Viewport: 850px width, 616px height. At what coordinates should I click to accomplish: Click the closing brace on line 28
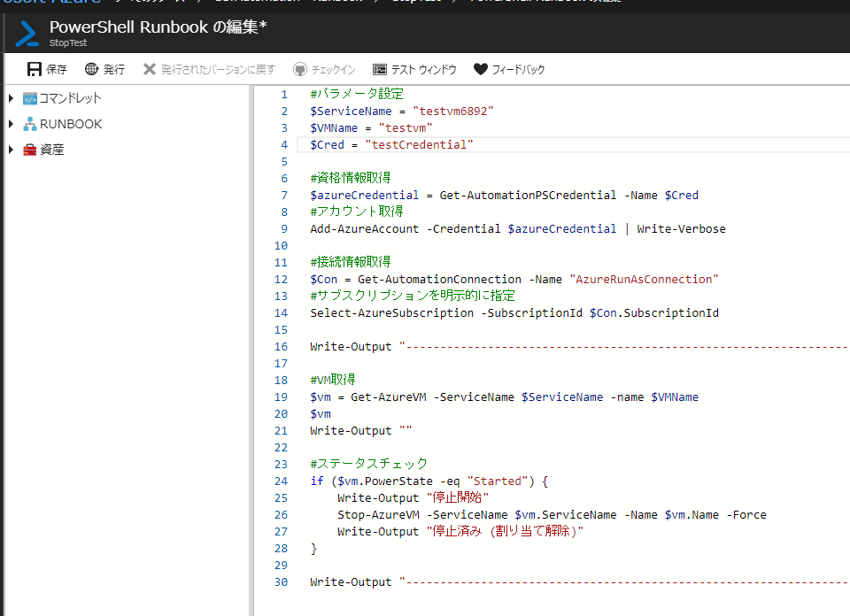tap(313, 548)
